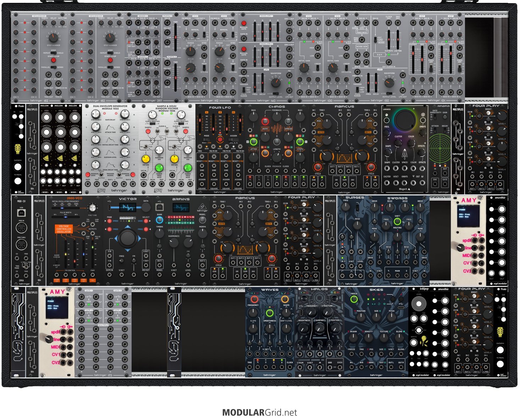Click the blue A arrow beside Victor's joystick
The image size is (520, 420).
click(116, 238)
